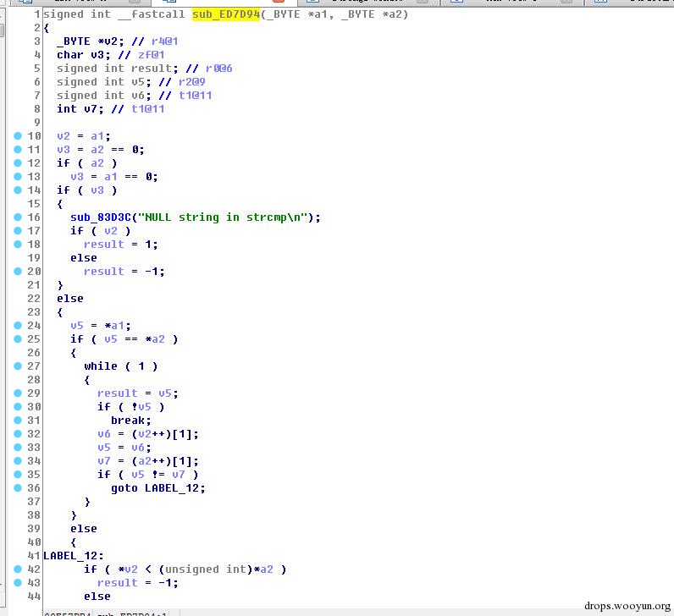
Task: Toggle breakpoint dot on line 16
Action: point(18,217)
